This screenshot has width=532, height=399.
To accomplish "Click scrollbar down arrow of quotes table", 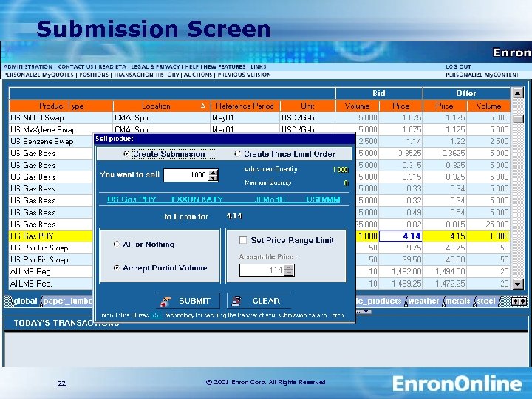I will coord(518,284).
